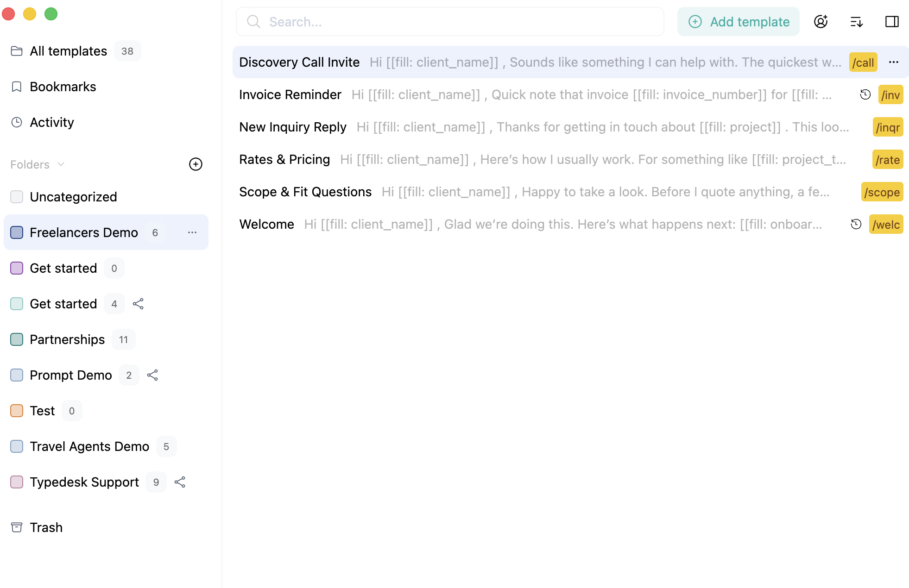Open All templates in the sidebar
The height and width of the screenshot is (588, 909).
point(68,51)
